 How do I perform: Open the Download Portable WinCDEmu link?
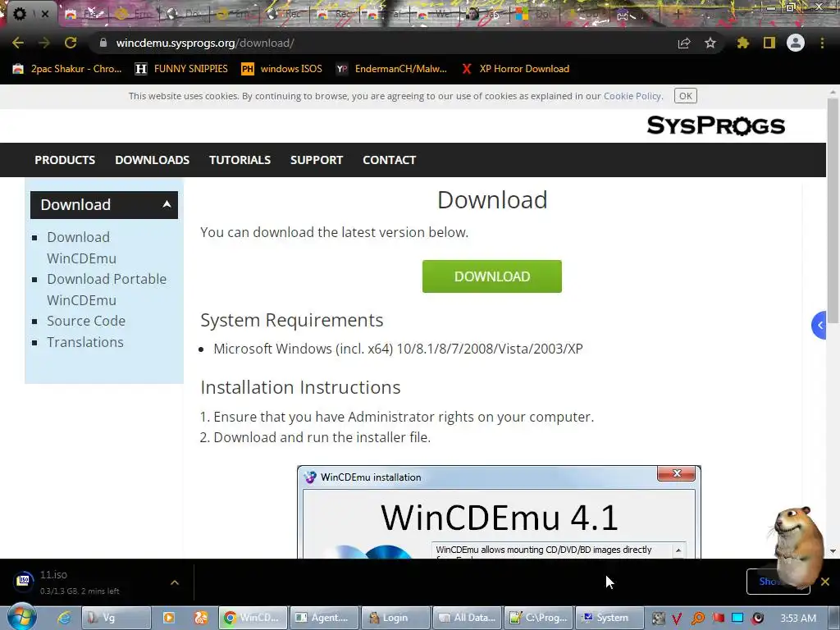(107, 290)
